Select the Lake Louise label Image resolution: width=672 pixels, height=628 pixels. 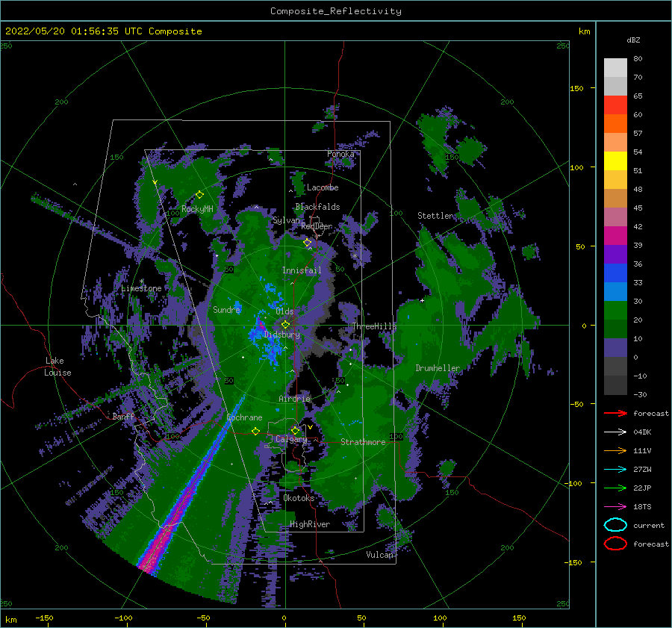tap(57, 367)
